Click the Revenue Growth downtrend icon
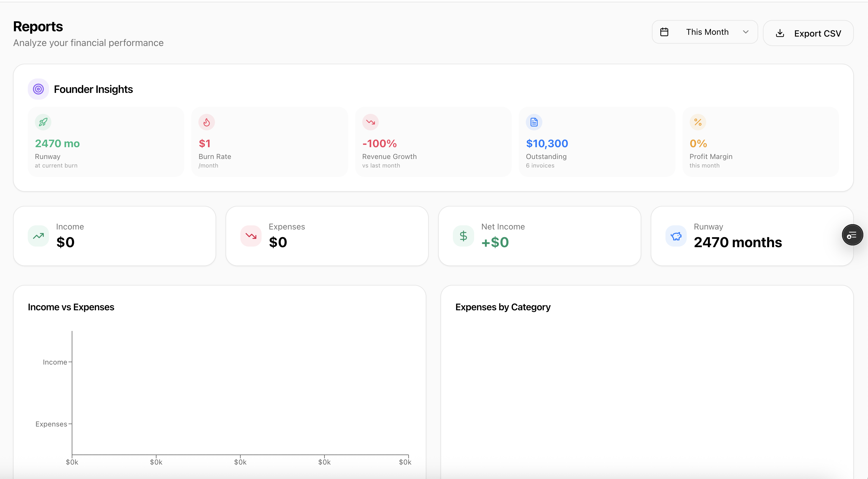 coord(370,122)
